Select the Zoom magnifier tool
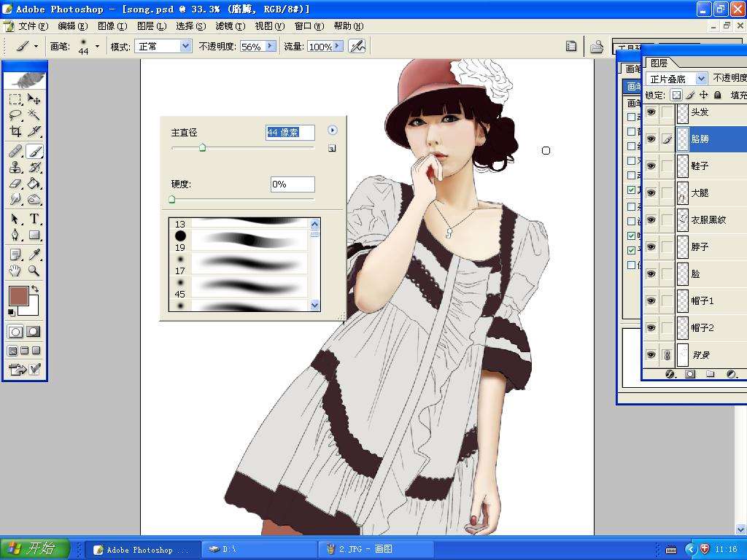This screenshot has height=560, width=747. point(34,271)
